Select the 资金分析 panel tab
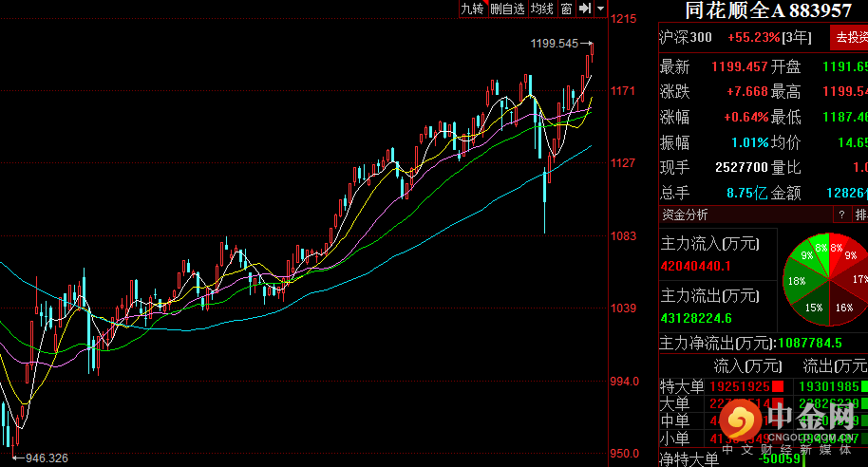The image size is (868, 467). [x=684, y=215]
